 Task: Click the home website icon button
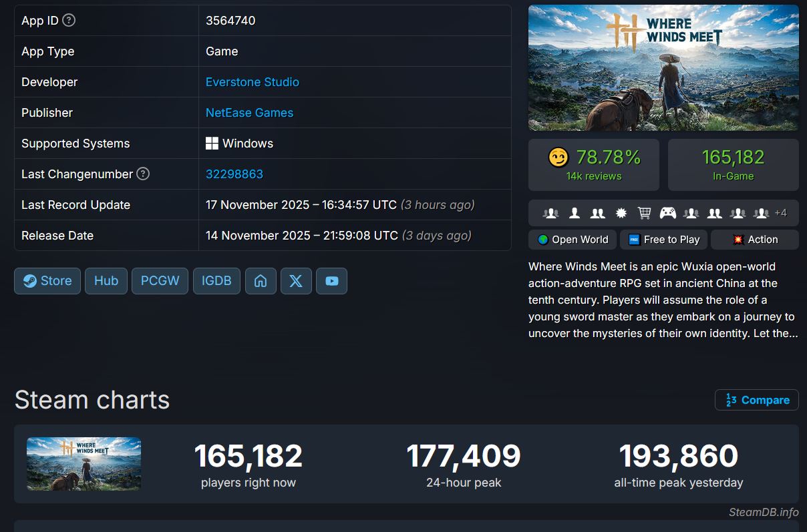click(261, 281)
